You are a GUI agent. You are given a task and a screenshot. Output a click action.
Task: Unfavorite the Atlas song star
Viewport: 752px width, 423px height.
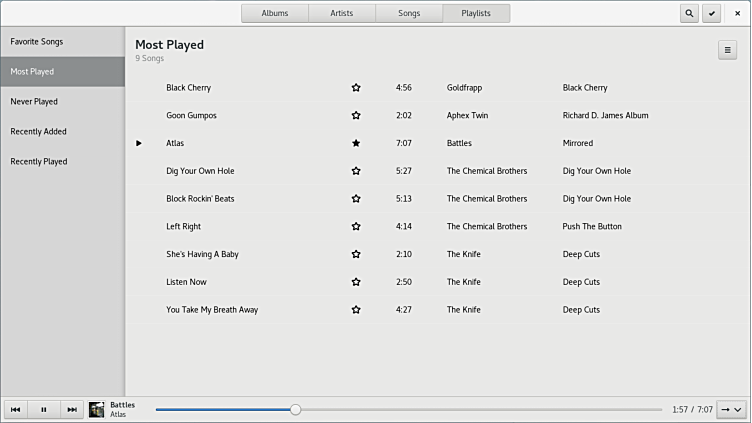[356, 143]
